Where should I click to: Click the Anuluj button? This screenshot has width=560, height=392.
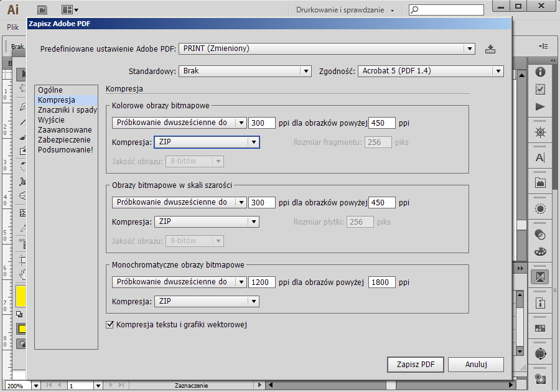pyautogui.click(x=476, y=365)
